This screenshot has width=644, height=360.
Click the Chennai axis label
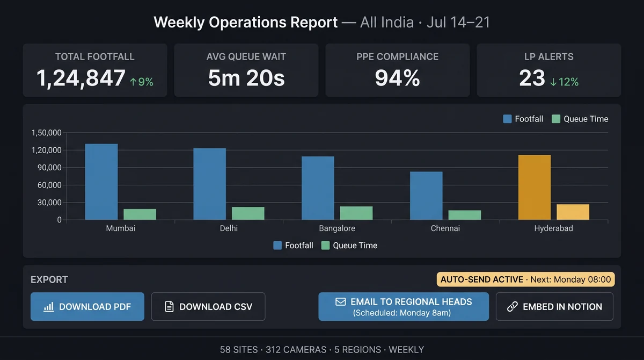(445, 228)
